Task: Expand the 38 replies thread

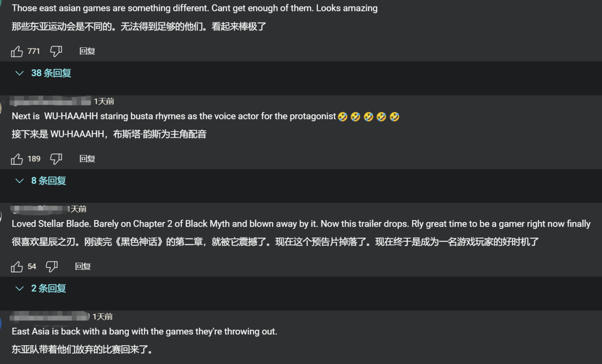Action: click(x=44, y=73)
